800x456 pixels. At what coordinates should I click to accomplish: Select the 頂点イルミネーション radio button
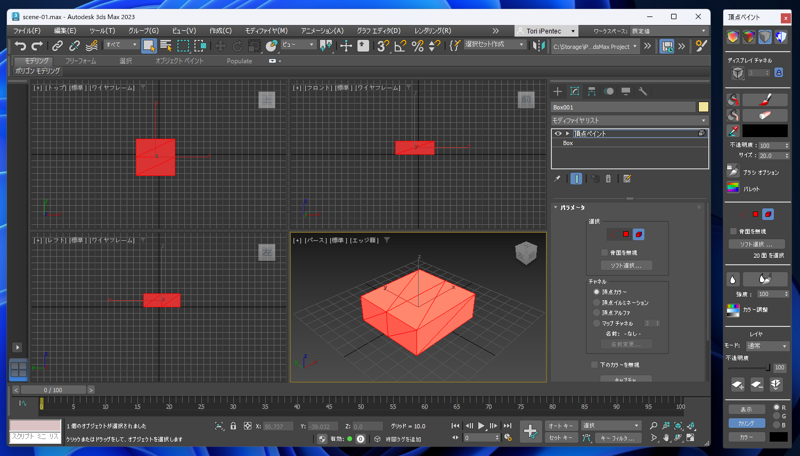(x=596, y=302)
